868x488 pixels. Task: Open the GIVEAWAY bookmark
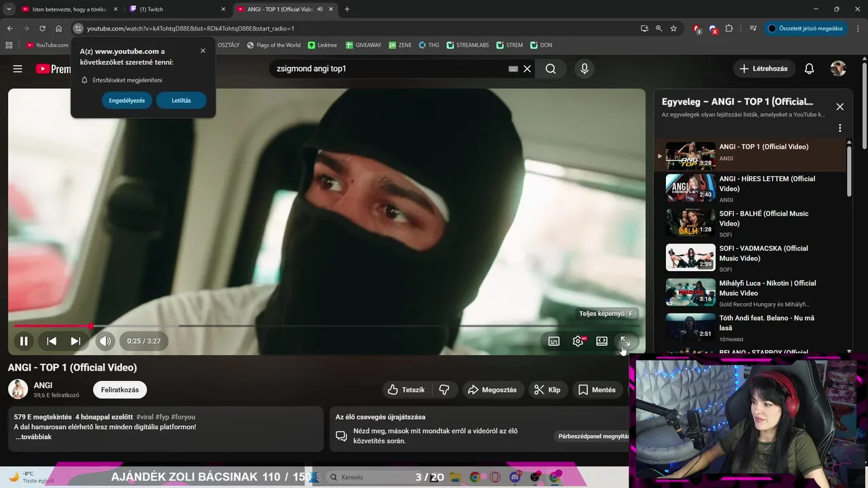[x=363, y=45]
